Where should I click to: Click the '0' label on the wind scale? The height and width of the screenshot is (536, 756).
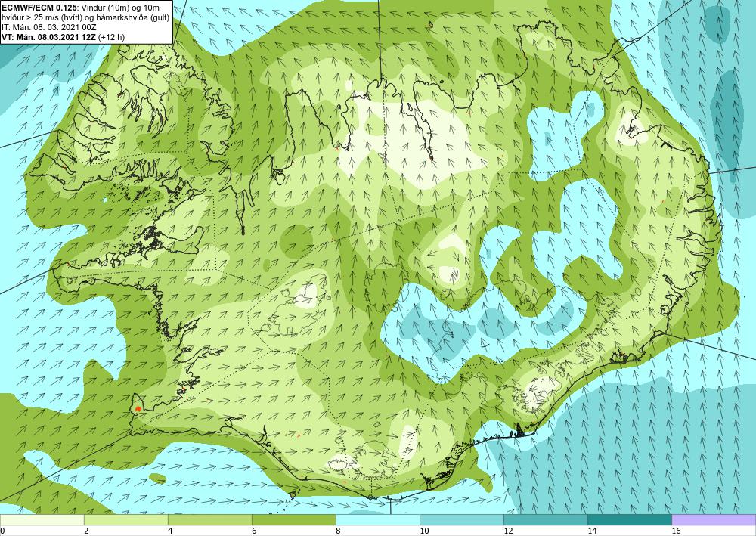[2, 531]
